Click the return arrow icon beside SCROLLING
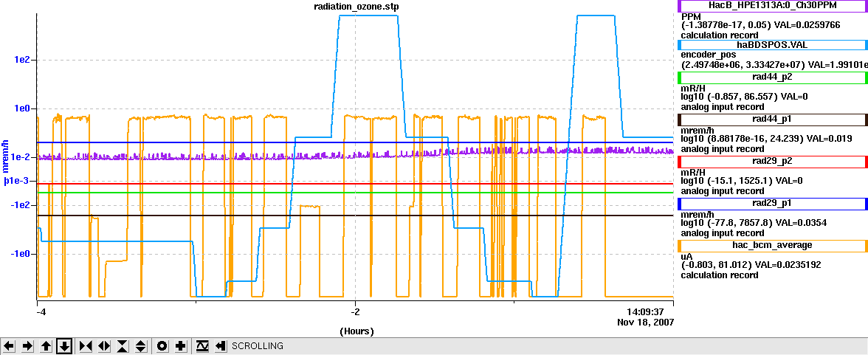 coord(220,346)
